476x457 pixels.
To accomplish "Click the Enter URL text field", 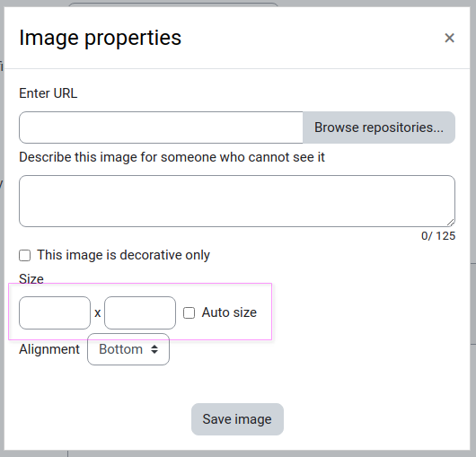I will (x=161, y=127).
